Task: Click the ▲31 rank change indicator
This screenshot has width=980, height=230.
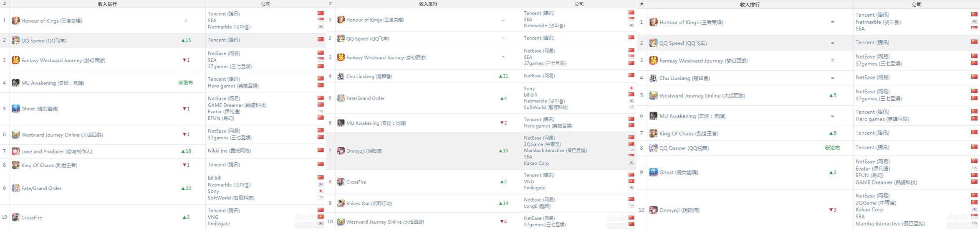Action: coord(503,76)
